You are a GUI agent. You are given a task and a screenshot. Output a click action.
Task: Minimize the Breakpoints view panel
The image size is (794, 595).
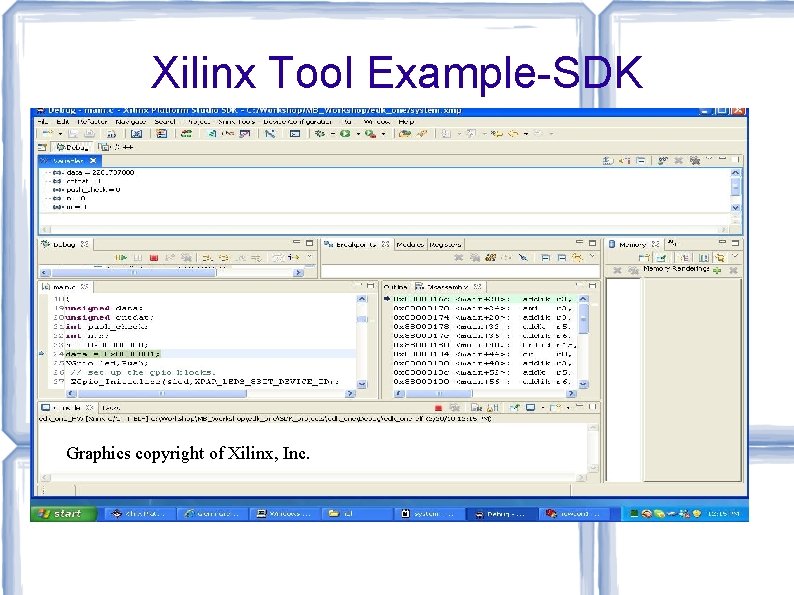tap(579, 243)
